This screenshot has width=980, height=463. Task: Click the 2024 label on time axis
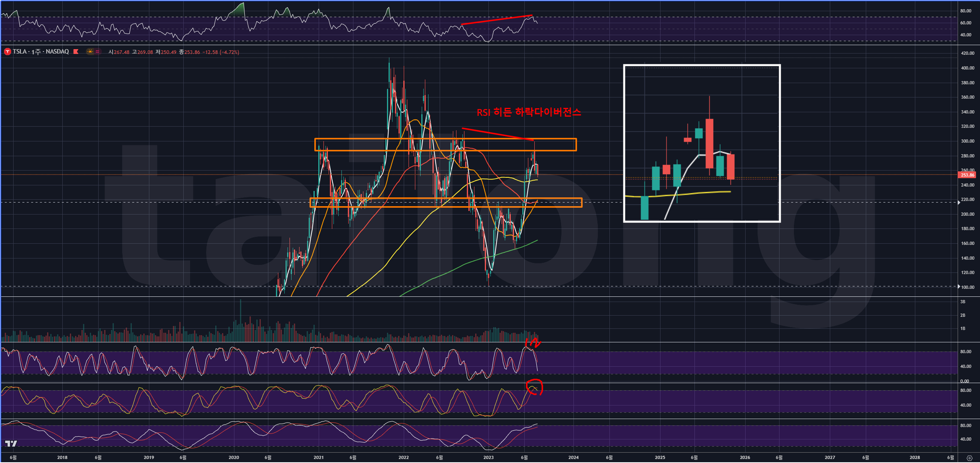pos(573,457)
